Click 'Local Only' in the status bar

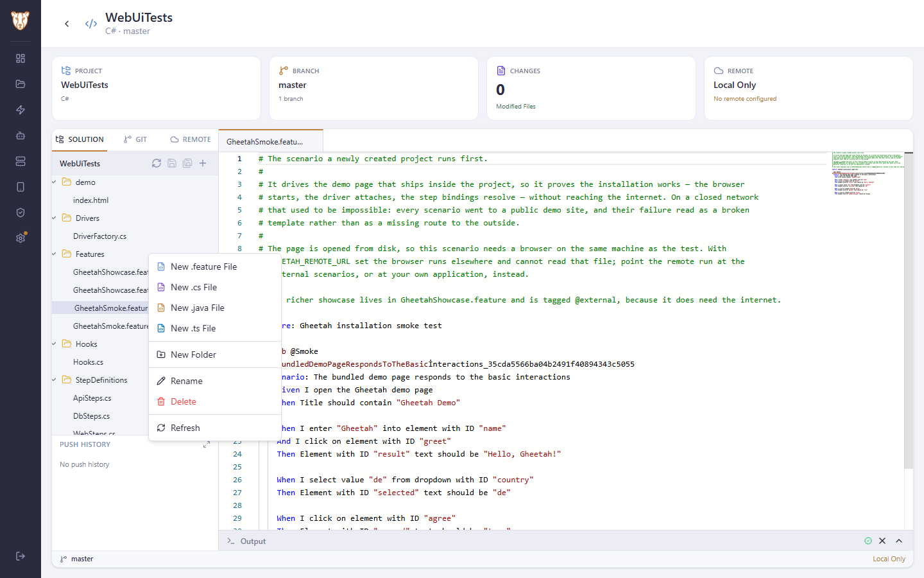(889, 559)
